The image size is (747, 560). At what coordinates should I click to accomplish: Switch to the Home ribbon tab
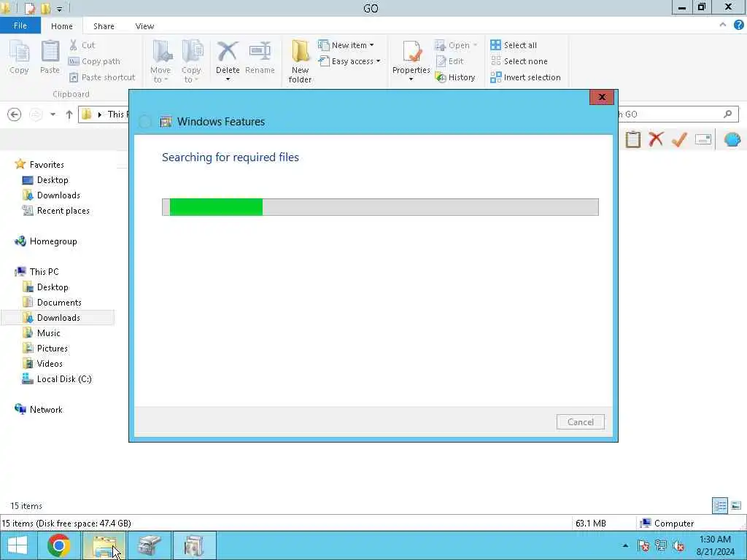(x=62, y=26)
